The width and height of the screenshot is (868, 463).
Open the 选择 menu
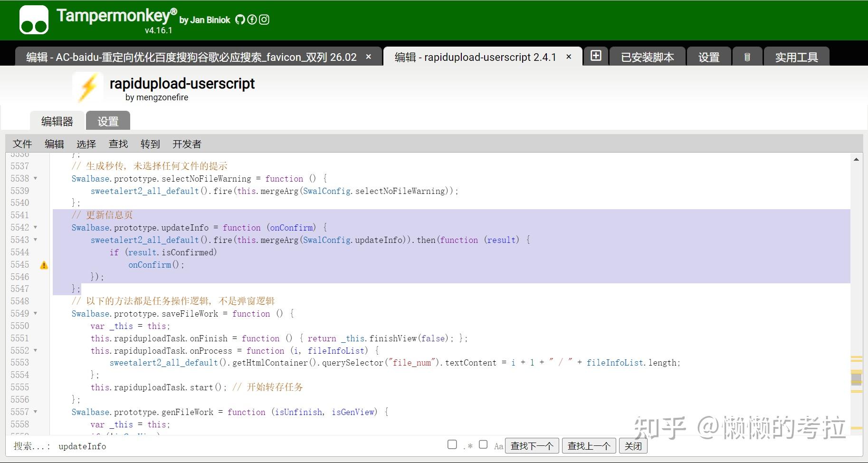coord(86,144)
